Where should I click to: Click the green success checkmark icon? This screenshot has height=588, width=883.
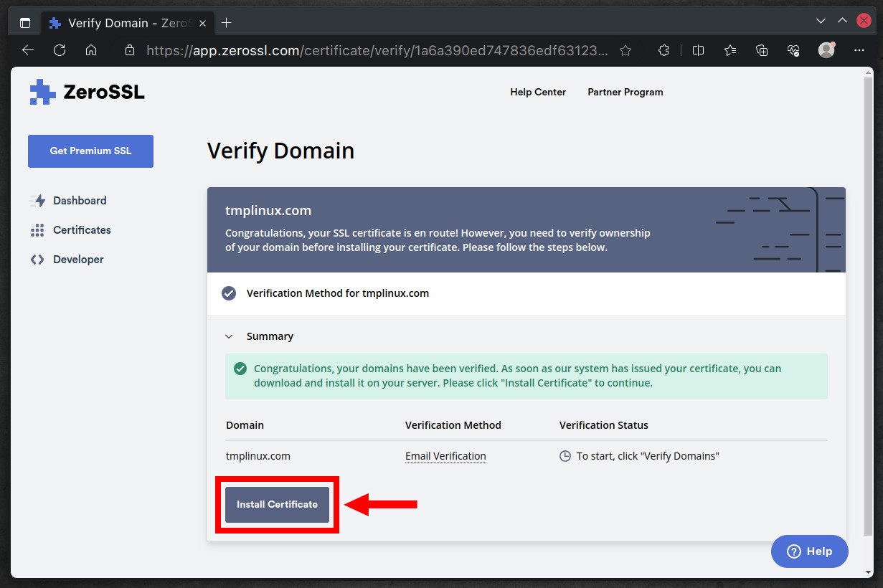[240, 369]
